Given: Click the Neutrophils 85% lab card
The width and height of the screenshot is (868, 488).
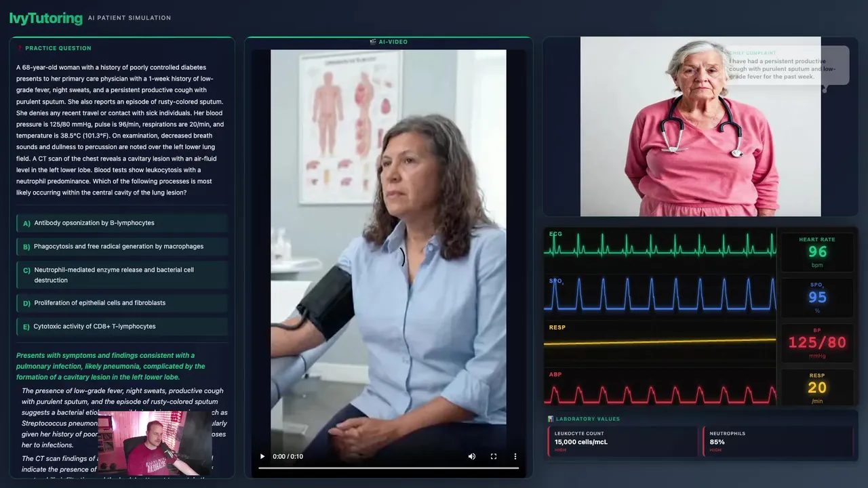Looking at the screenshot, I should pos(778,441).
